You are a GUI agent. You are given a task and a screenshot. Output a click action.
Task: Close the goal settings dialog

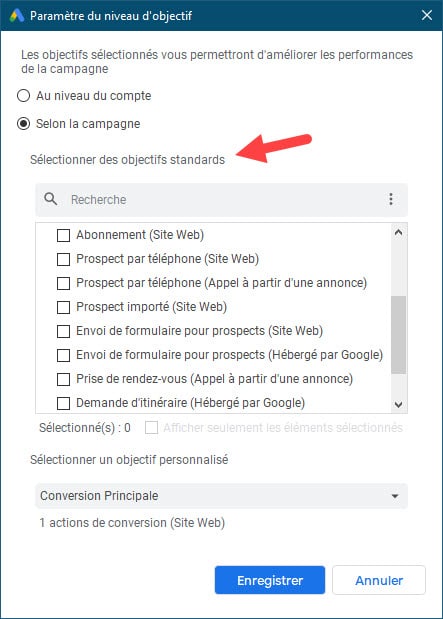pyautogui.click(x=427, y=15)
